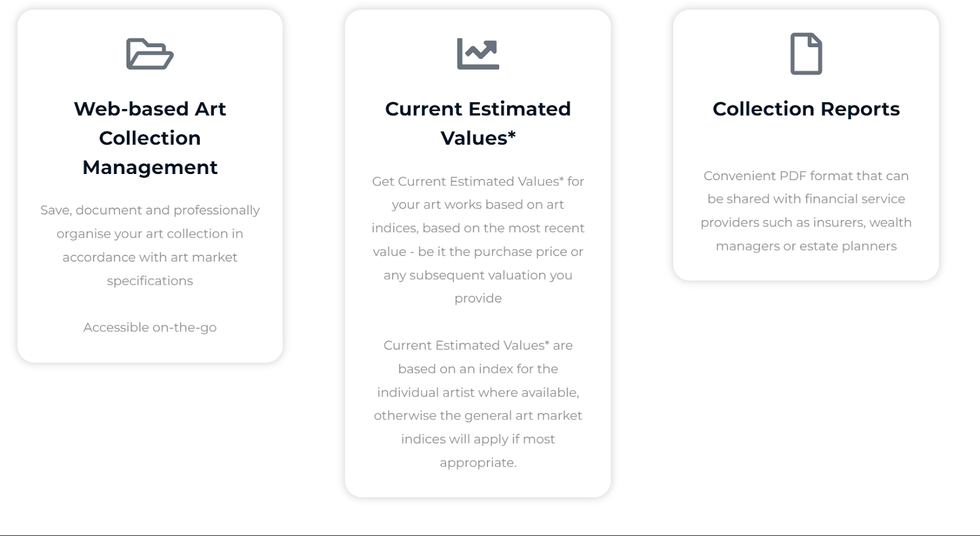The image size is (980, 536).
Task: Click the rising line chart icon
Action: (x=478, y=54)
